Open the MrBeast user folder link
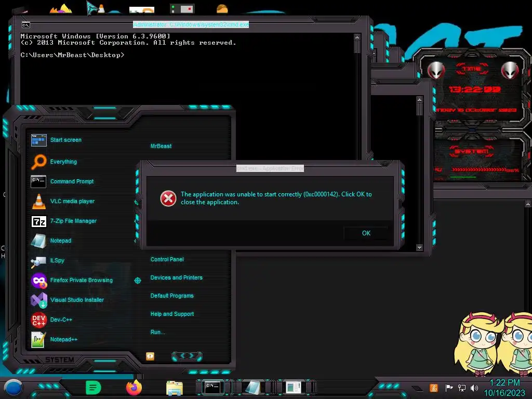Screen dimensions: 532x399 (x=161, y=146)
